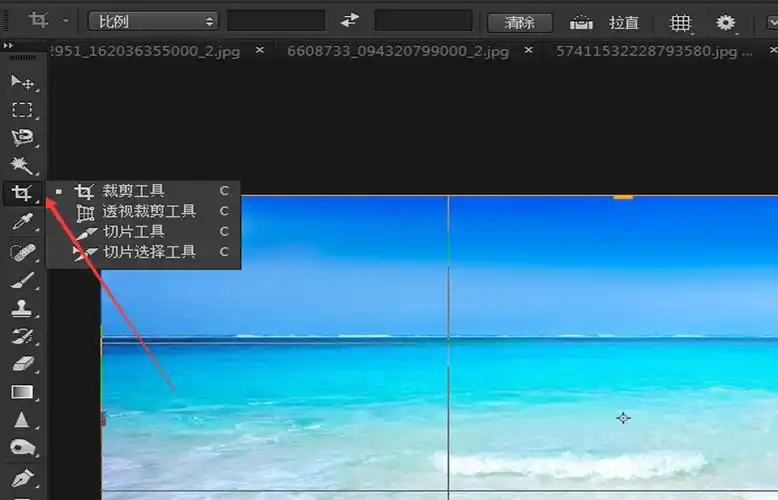This screenshot has width=778, height=500.
Task: Select the Polygonal Lasso tool
Action: point(22,137)
